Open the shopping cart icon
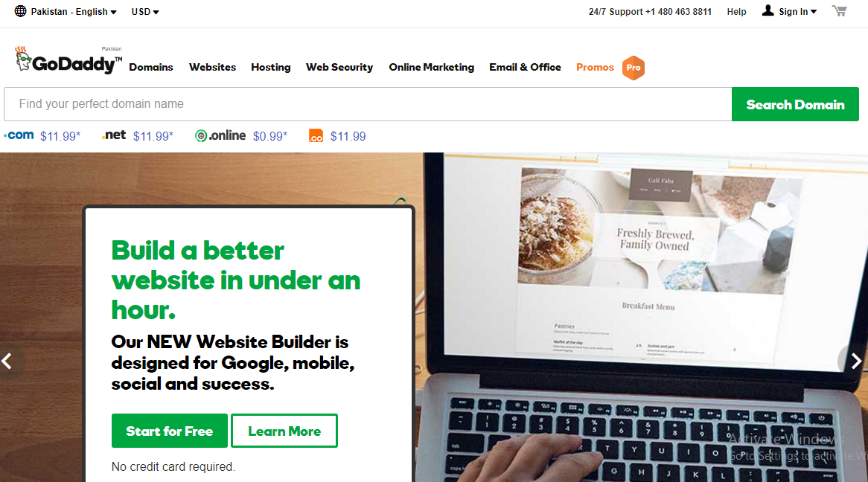This screenshot has height=482, width=868. (x=839, y=11)
